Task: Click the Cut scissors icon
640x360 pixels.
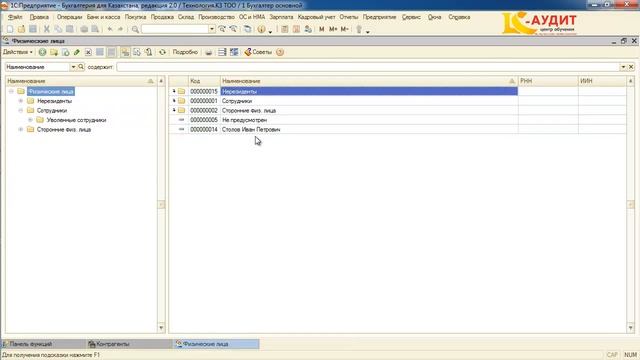Action: [47, 29]
